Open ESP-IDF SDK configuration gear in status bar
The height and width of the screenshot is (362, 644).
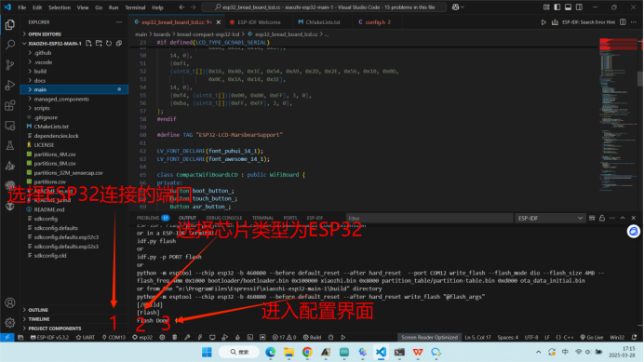pos(162,338)
